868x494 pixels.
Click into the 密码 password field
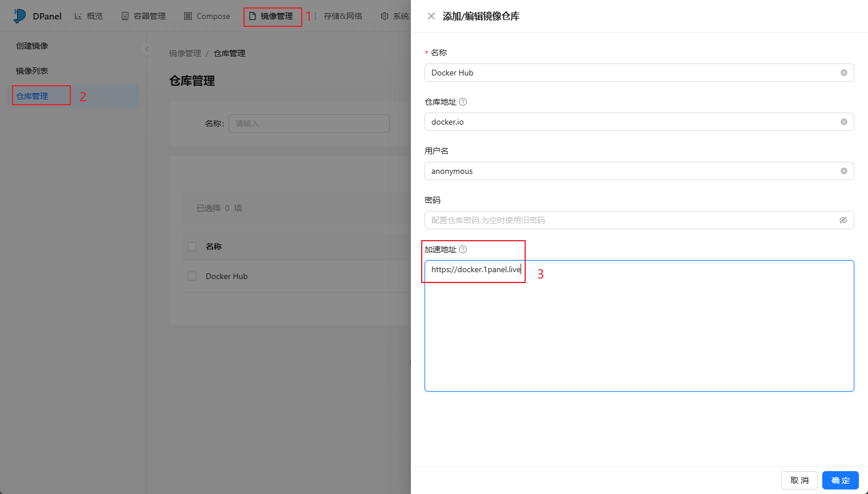coord(629,220)
